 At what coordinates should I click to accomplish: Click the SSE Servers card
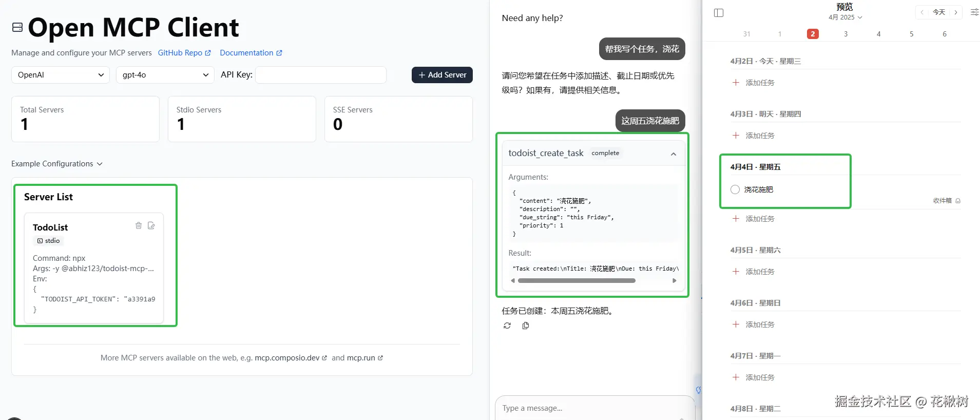[398, 119]
